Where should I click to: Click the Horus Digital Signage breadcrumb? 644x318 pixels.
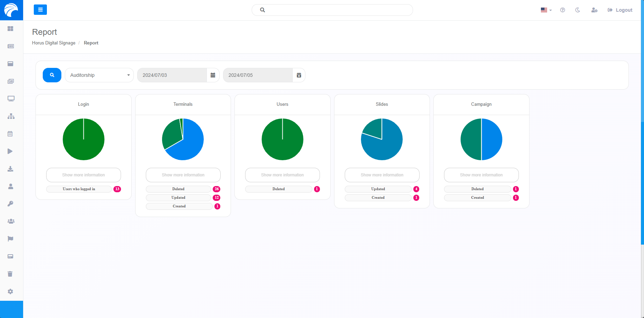[54, 43]
